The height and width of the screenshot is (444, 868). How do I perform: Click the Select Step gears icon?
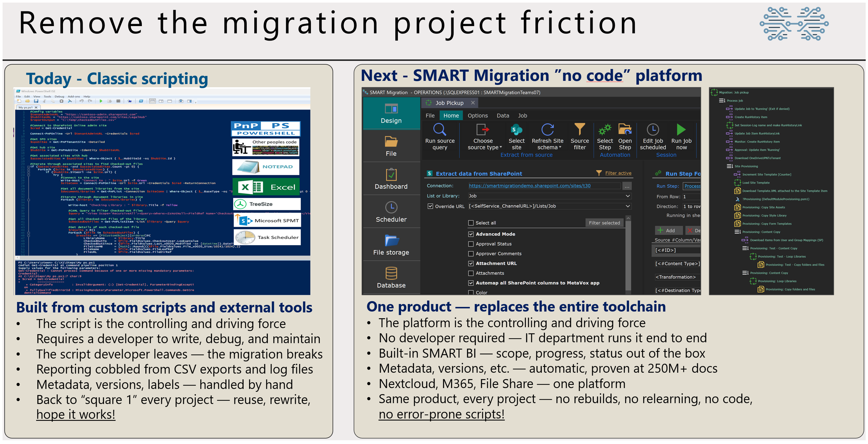click(x=605, y=130)
